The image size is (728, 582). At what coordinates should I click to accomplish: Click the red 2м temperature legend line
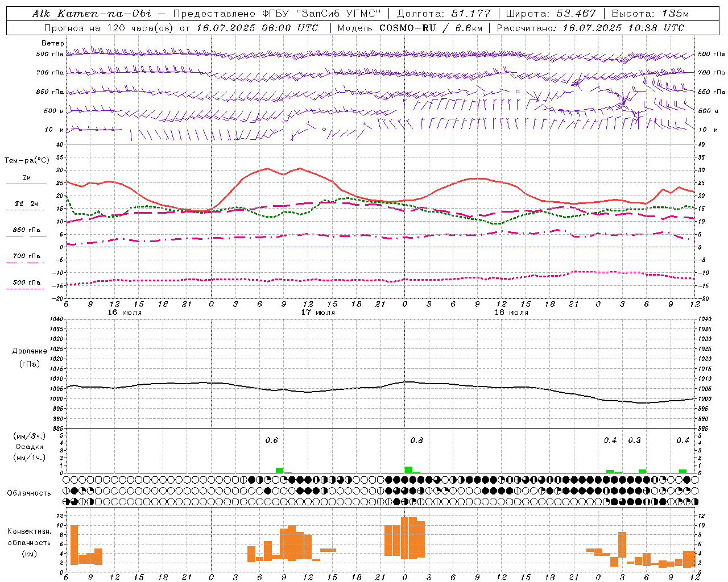tap(26, 184)
